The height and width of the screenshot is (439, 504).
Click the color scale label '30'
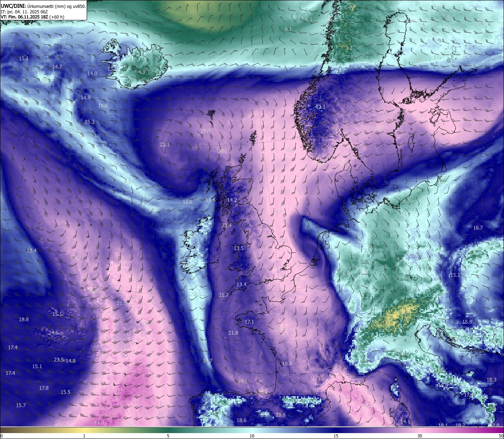coord(420,436)
